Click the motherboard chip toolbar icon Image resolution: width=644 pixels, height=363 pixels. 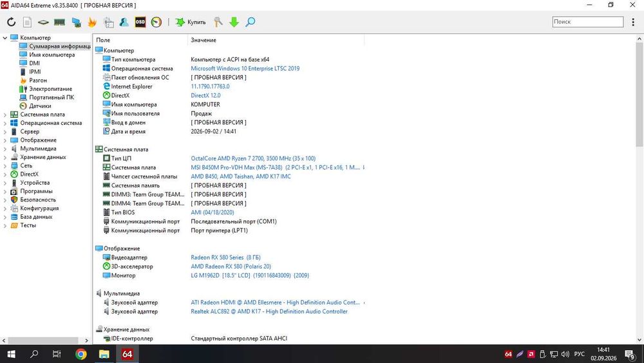(43, 22)
